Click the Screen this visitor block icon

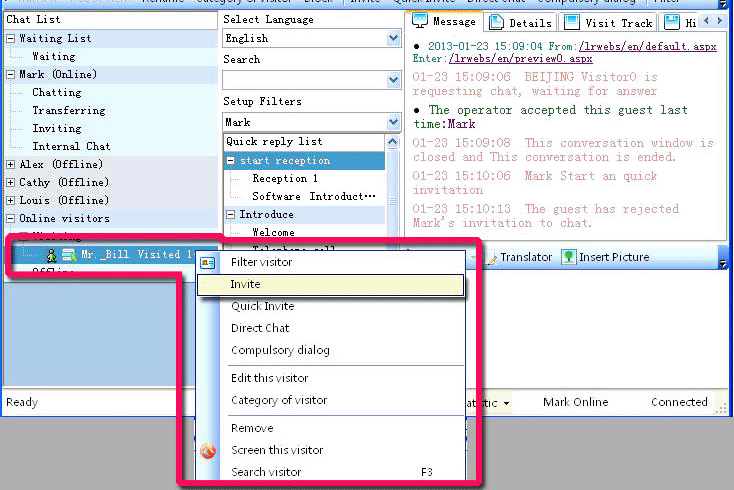click(208, 451)
